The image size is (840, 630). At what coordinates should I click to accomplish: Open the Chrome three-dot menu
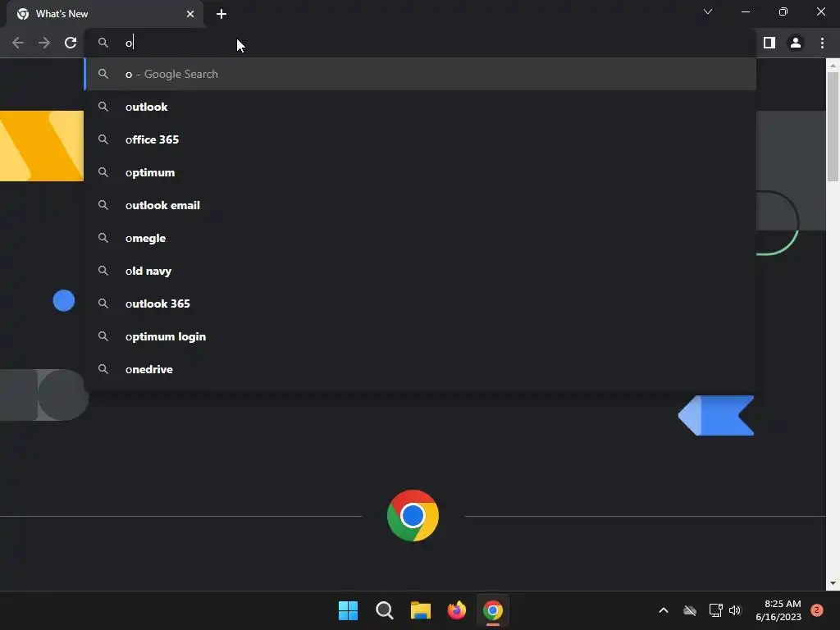click(x=822, y=43)
